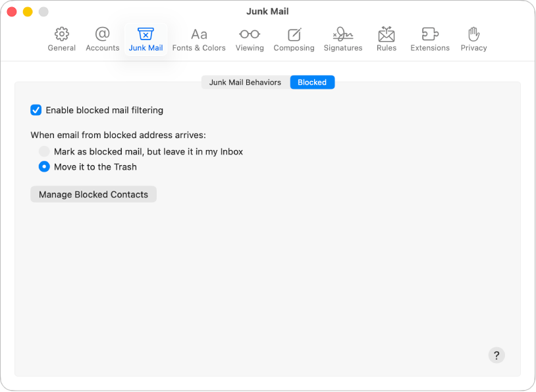536x392 pixels.
Task: Open the Composing settings pane
Action: (x=294, y=37)
